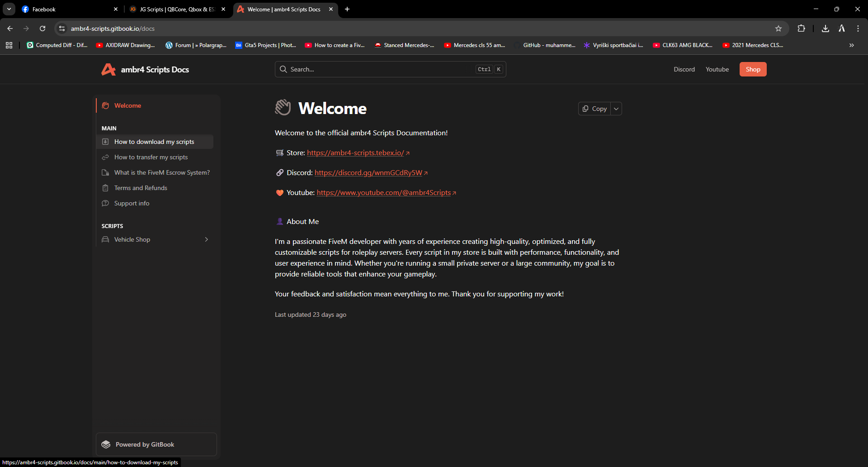Expand the Vehicle Shop chevron

click(207, 239)
